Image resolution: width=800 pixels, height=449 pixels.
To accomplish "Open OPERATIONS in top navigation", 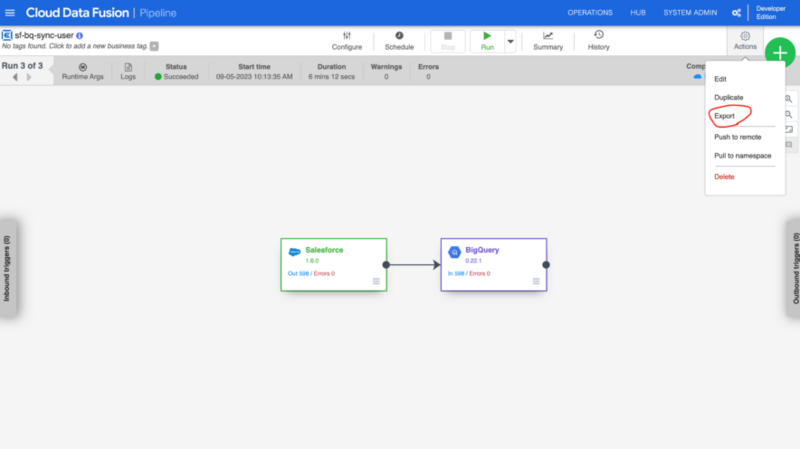I will point(590,13).
